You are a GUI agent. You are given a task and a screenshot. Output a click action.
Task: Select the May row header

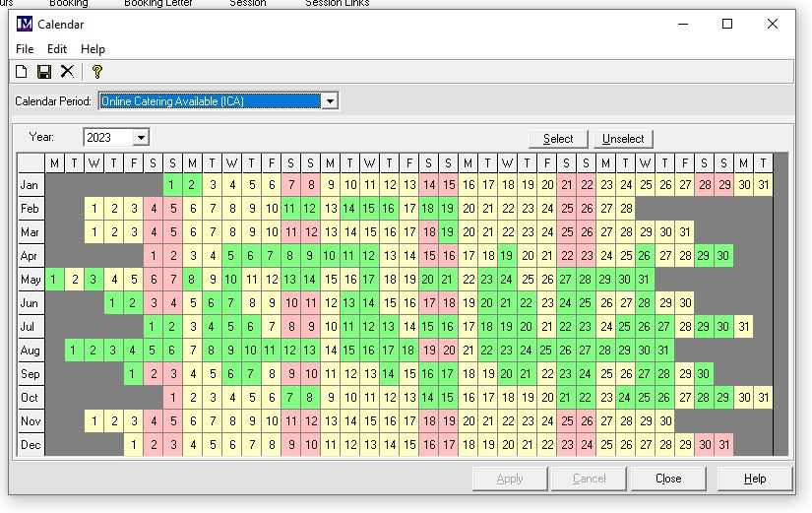pyautogui.click(x=31, y=280)
